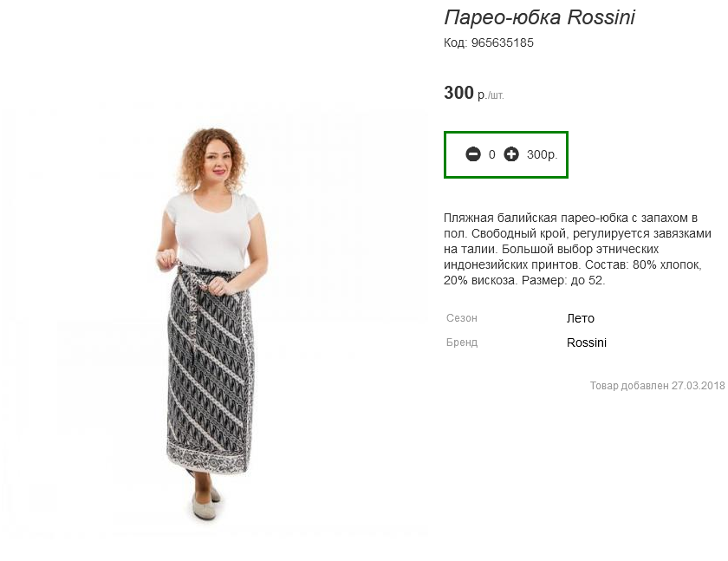
Task: Open the Лето season value
Action: [581, 318]
